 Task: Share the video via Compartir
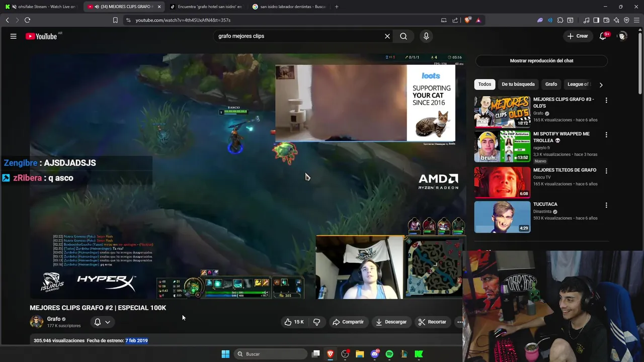(348, 322)
